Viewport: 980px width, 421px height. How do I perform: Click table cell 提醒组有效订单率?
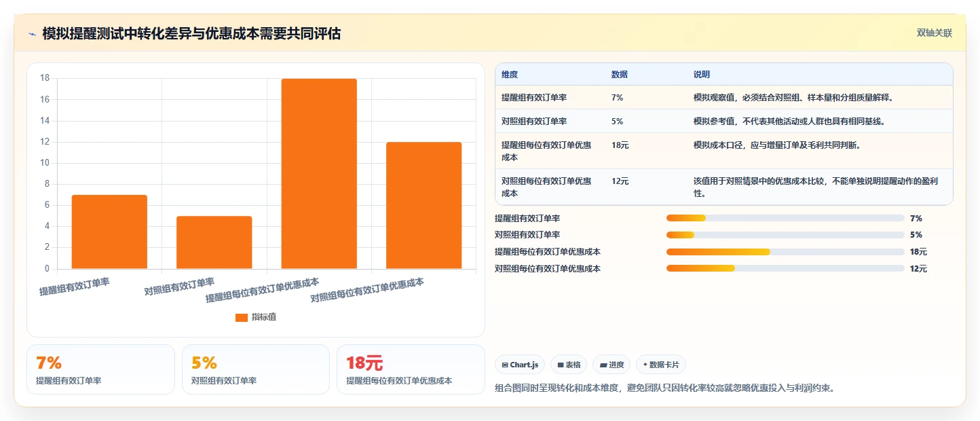(x=534, y=98)
